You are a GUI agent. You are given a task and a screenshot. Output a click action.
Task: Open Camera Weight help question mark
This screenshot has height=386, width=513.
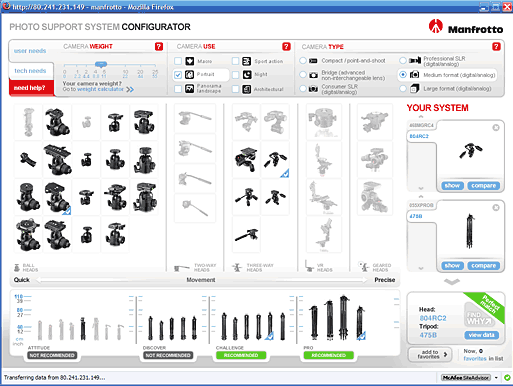[x=159, y=47]
